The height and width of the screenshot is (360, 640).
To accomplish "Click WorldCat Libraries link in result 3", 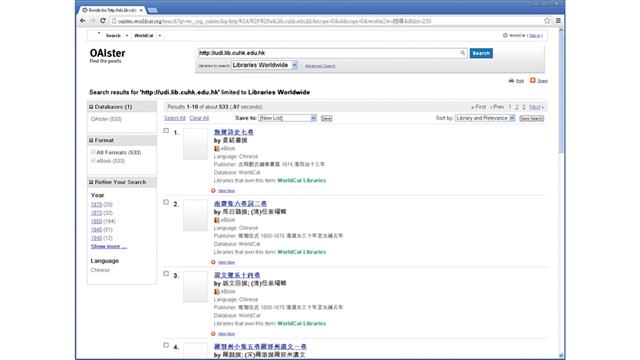I will 302,324.
